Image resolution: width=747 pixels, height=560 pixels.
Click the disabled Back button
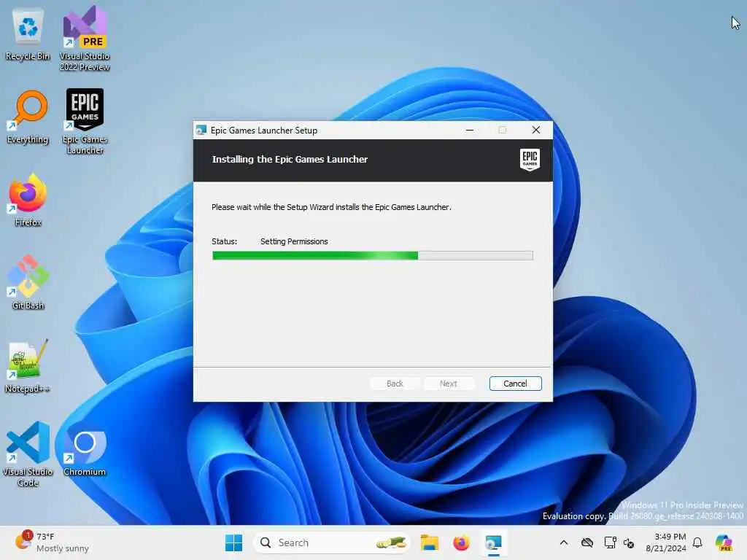395,384
